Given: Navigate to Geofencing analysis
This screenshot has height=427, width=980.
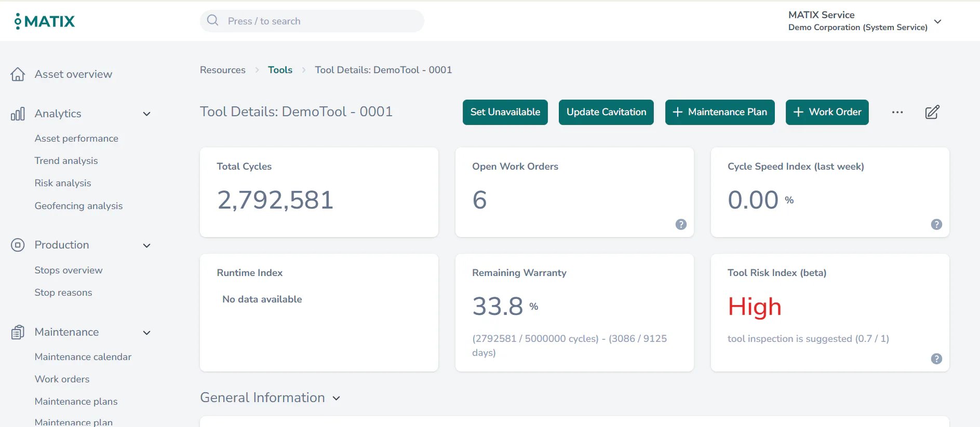Looking at the screenshot, I should (78, 206).
